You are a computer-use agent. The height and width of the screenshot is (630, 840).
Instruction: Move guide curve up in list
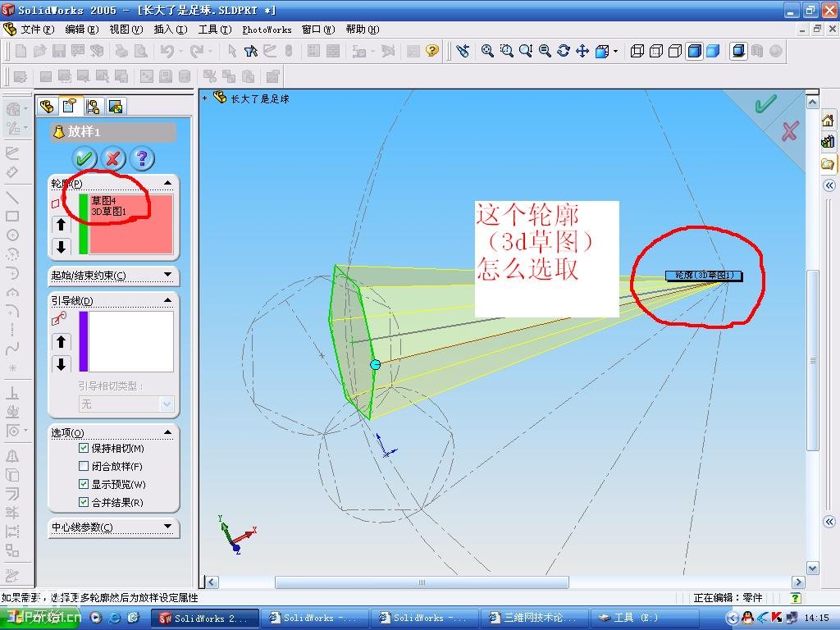(x=61, y=342)
